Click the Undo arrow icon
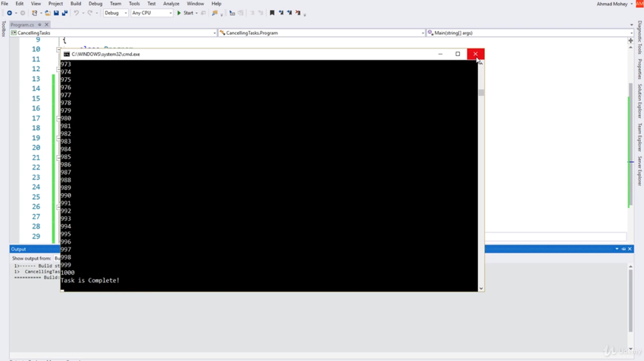644x361 pixels. point(76,13)
